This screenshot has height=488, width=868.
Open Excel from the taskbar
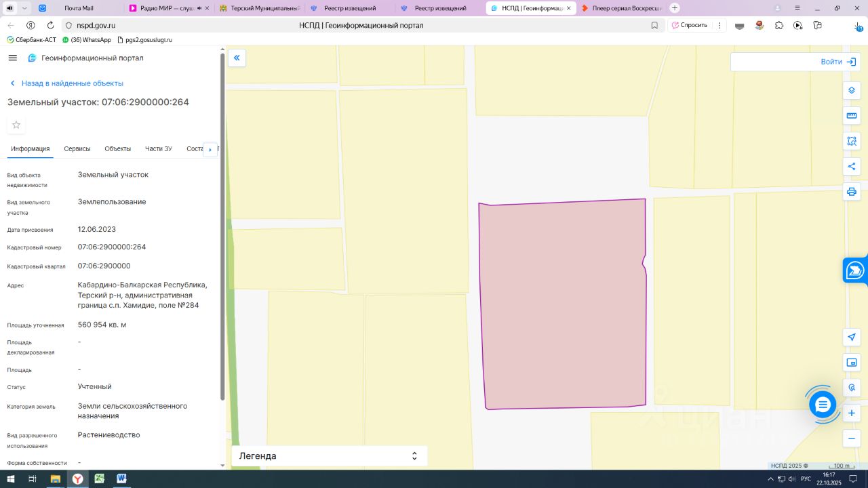pos(100,479)
